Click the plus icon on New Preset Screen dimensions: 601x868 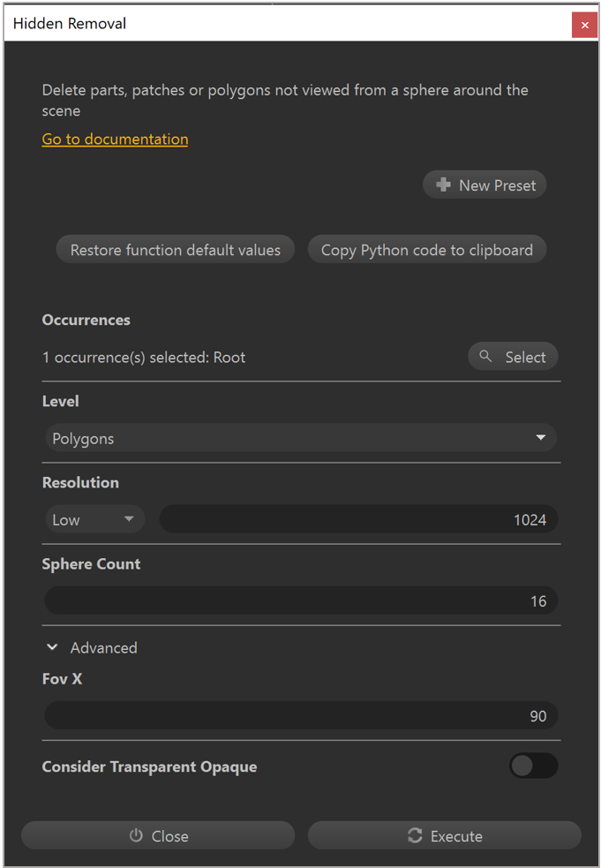click(443, 185)
